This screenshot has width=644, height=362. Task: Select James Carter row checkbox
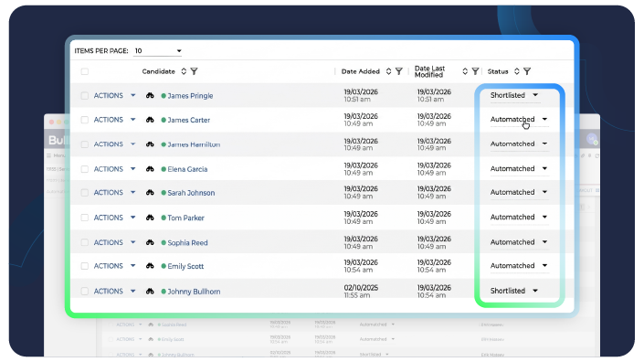(x=85, y=120)
